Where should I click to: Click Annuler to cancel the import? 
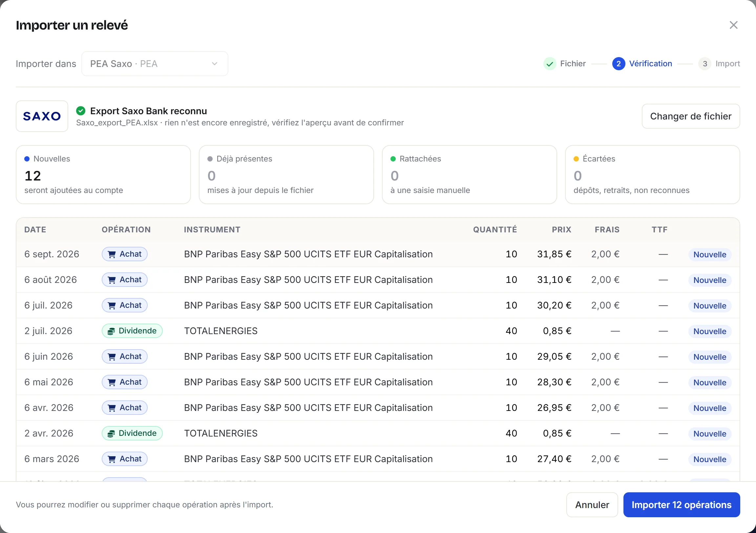[592, 505]
